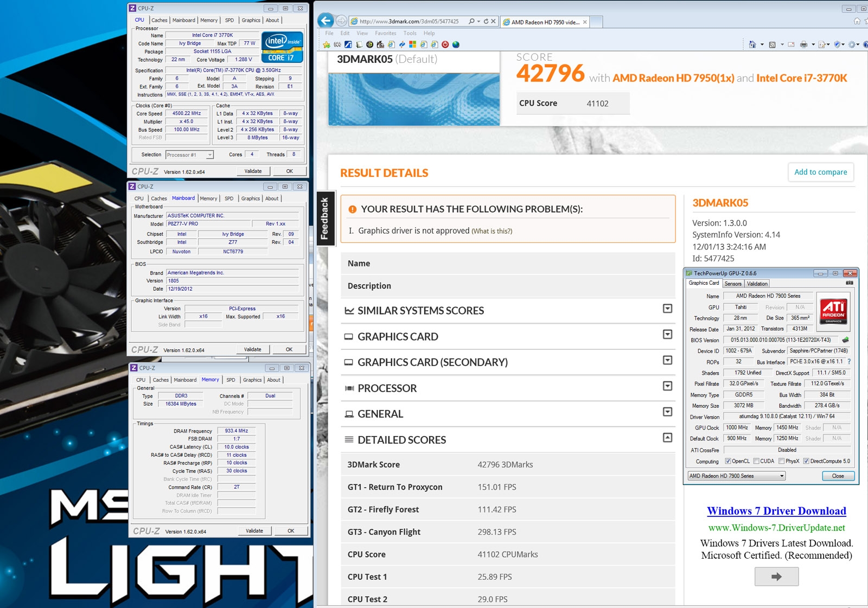Screen dimensions: 868x608
Task: Click the Bus Interface question mark icon
Action: 849,362
